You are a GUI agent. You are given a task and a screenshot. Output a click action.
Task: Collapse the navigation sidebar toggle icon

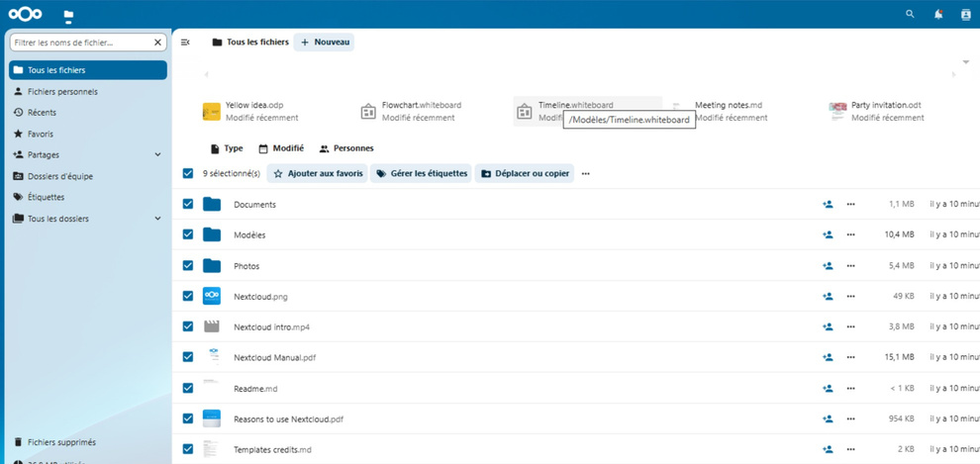[x=185, y=43]
